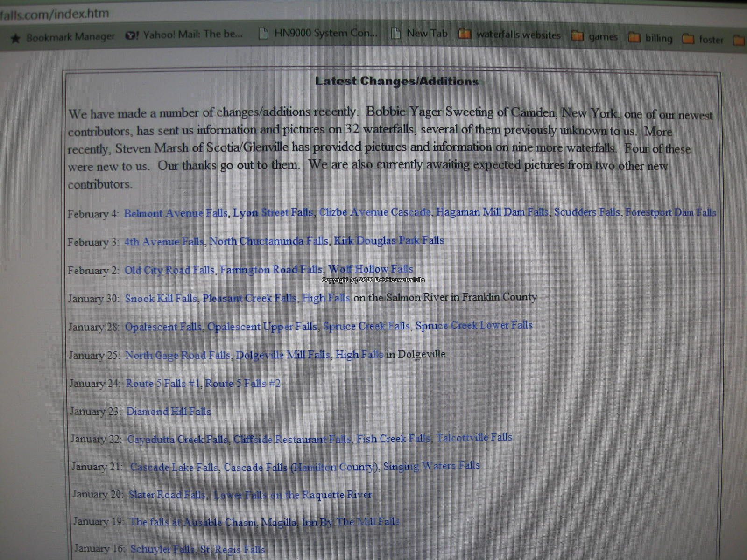Open Cascade Lake Falls link

[174, 467]
